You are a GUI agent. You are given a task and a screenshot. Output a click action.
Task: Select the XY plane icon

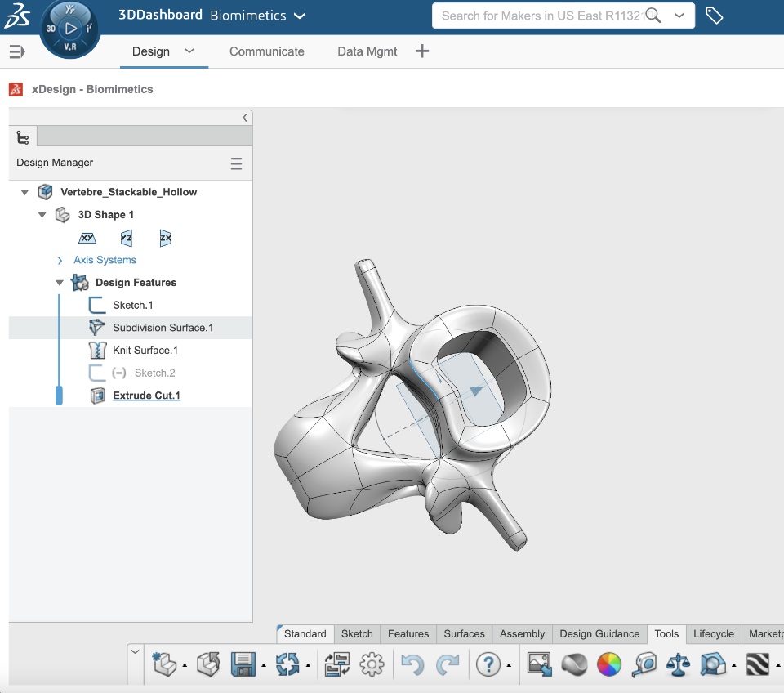pos(87,238)
